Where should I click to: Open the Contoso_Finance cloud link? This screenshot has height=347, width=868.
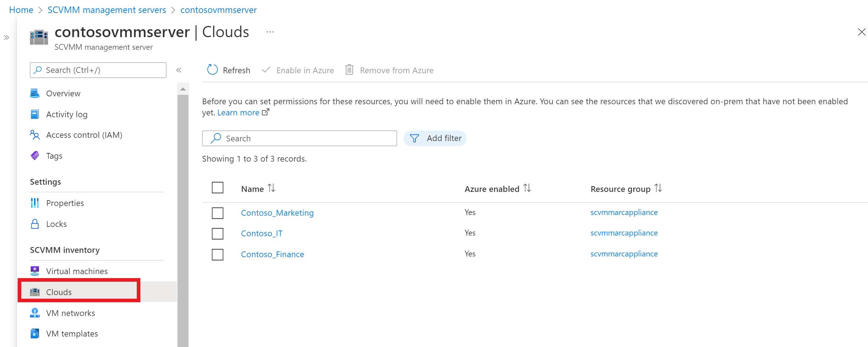point(272,254)
